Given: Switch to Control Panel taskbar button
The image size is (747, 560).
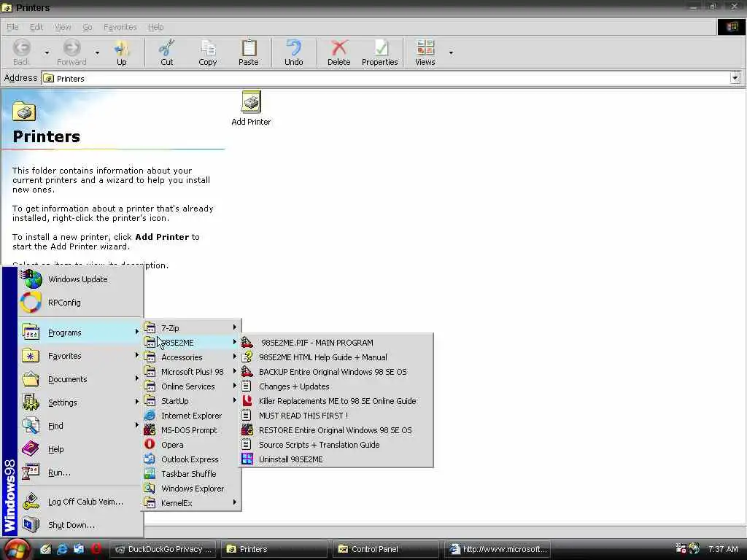Looking at the screenshot, I should (x=386, y=549).
